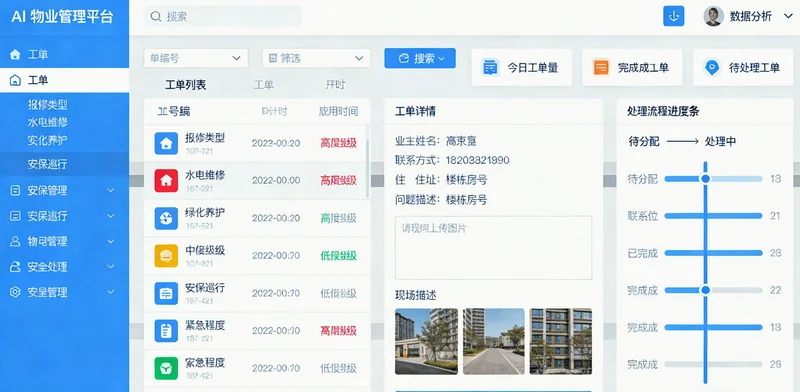Screen dimensions: 800x392
Task: Click phone number 18203321990
Action: [x=478, y=160]
